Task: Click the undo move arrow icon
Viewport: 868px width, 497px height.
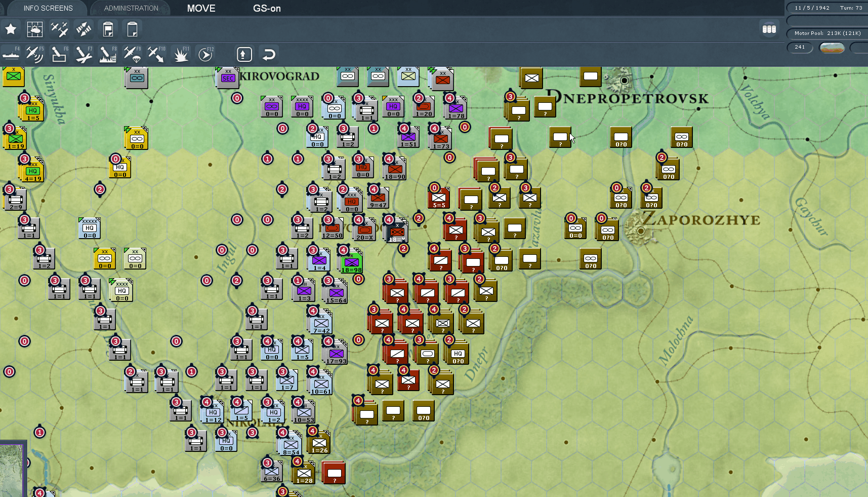Action: tap(269, 54)
